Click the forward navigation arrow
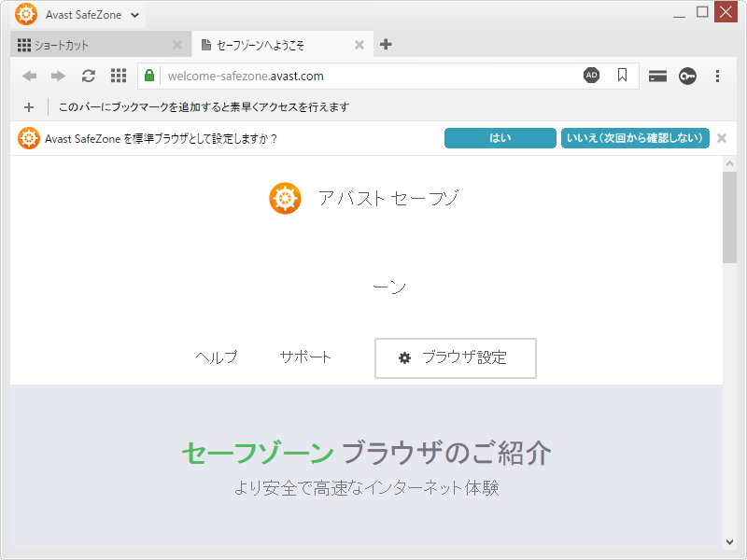Image resolution: width=747 pixels, height=560 pixels. [58, 76]
